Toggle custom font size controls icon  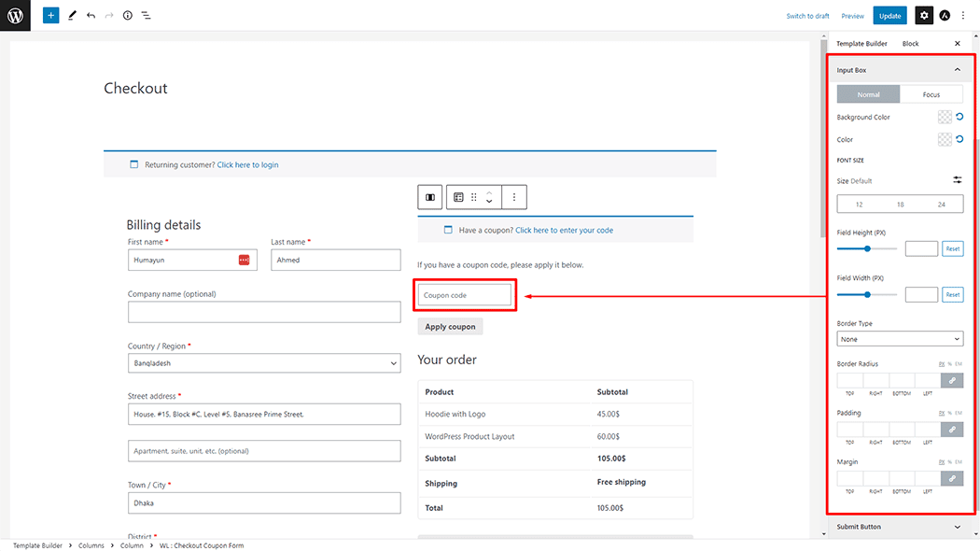(957, 179)
